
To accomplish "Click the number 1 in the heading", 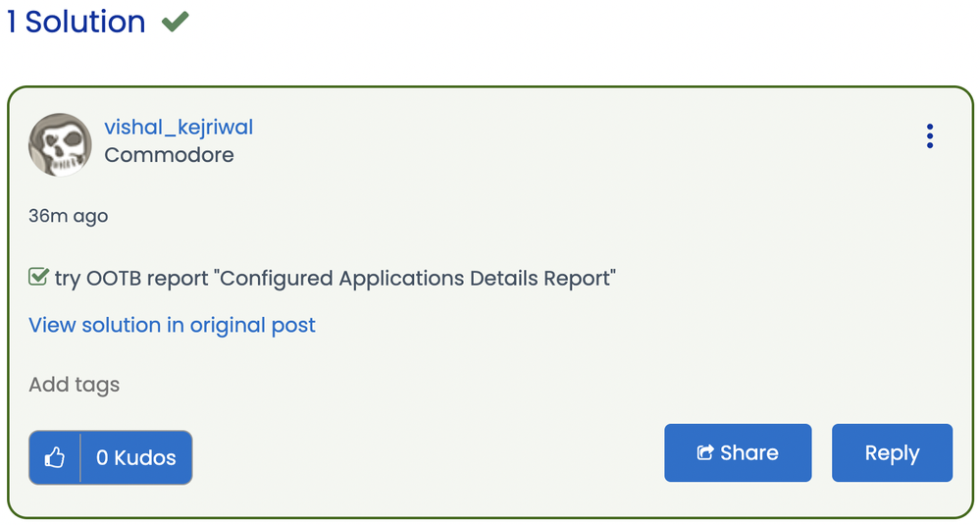I will click(x=11, y=22).
